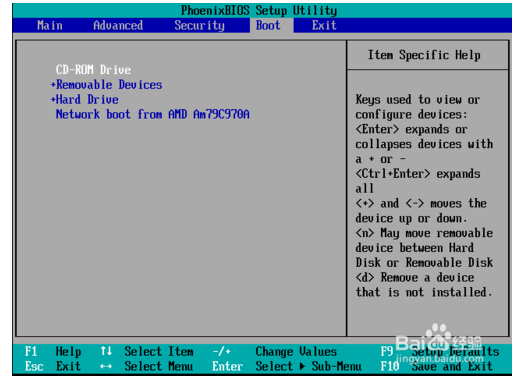Click the Esc Exit key legend
The height and width of the screenshot is (376, 530).
pyautogui.click(x=53, y=366)
